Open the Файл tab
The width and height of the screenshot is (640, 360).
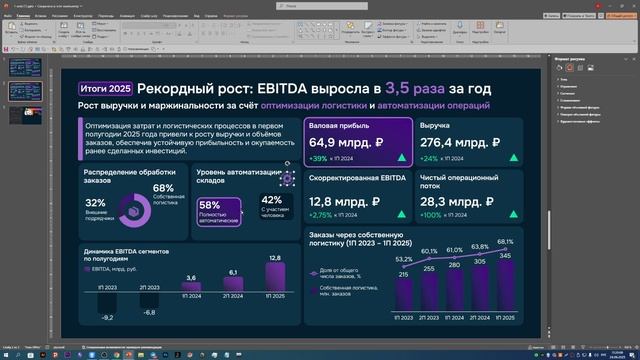click(7, 16)
